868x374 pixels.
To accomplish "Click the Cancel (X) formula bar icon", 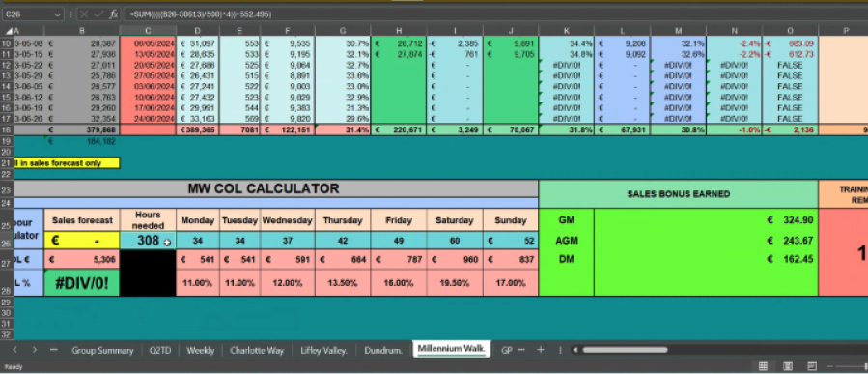I will click(84, 14).
